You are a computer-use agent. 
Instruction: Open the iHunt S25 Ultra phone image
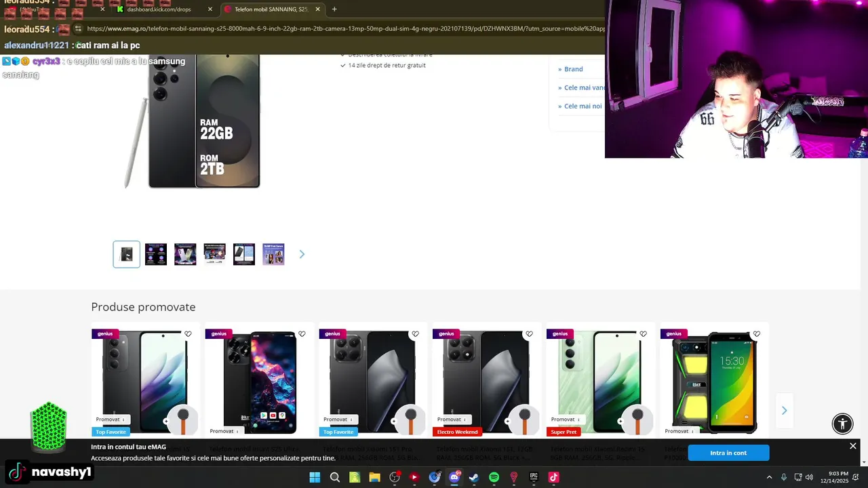point(260,382)
